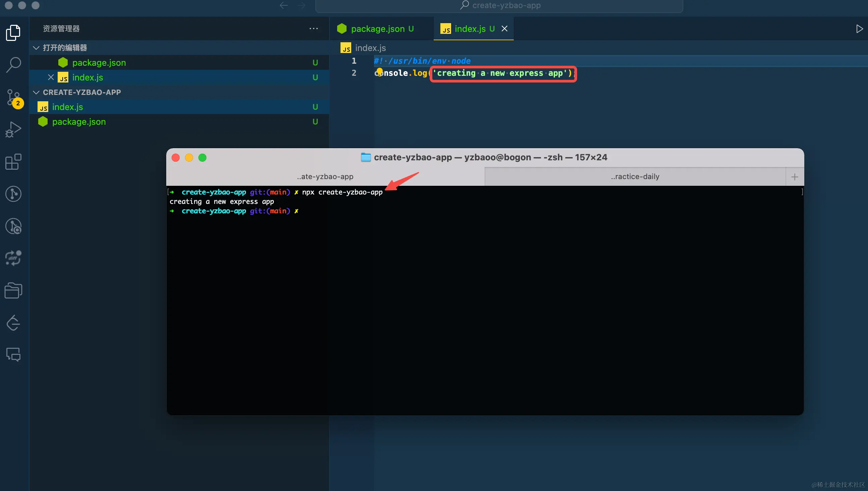Close index.js in open editors list

pyautogui.click(x=51, y=77)
